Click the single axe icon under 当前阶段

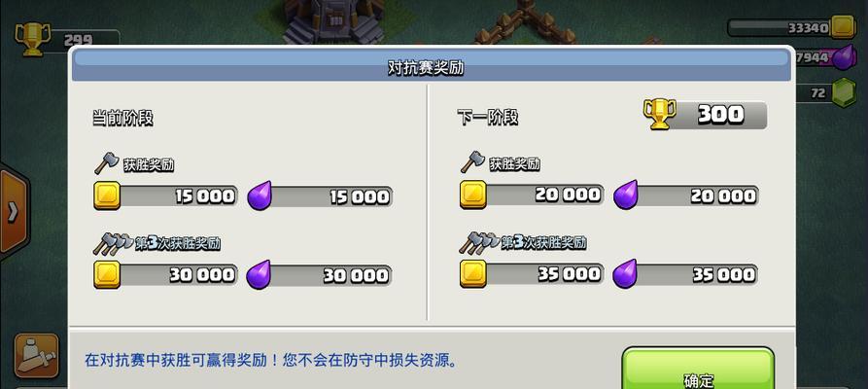click(107, 163)
